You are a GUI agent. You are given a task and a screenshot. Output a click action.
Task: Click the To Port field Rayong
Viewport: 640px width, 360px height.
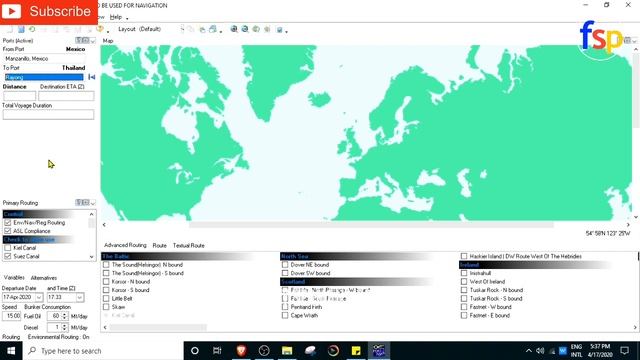(44, 77)
